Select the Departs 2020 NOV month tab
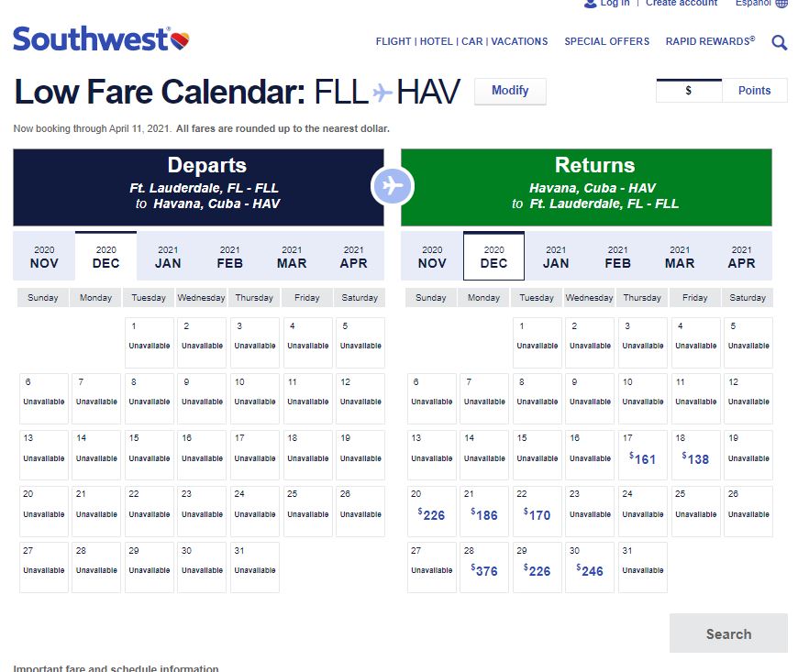 tap(44, 257)
